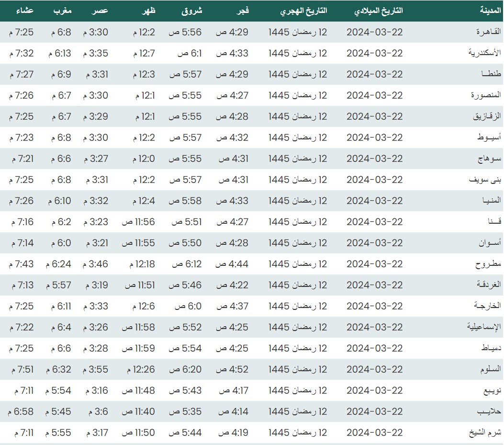Click the sunrise time for الغردقة
The width and height of the screenshot is (504, 445).
point(185,285)
